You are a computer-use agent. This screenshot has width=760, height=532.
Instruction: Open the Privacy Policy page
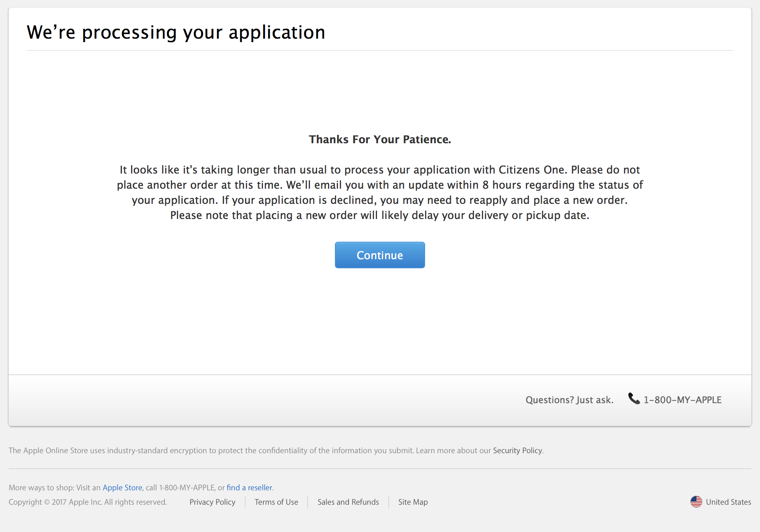(x=212, y=502)
